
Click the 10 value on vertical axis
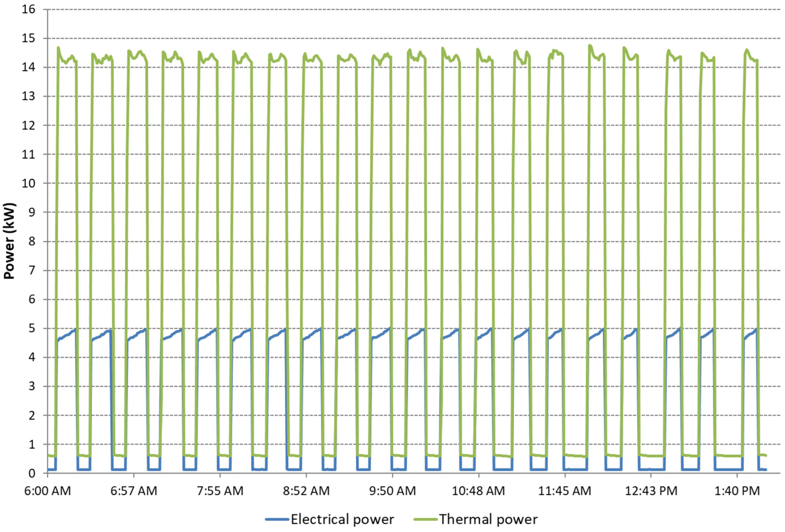[29, 184]
